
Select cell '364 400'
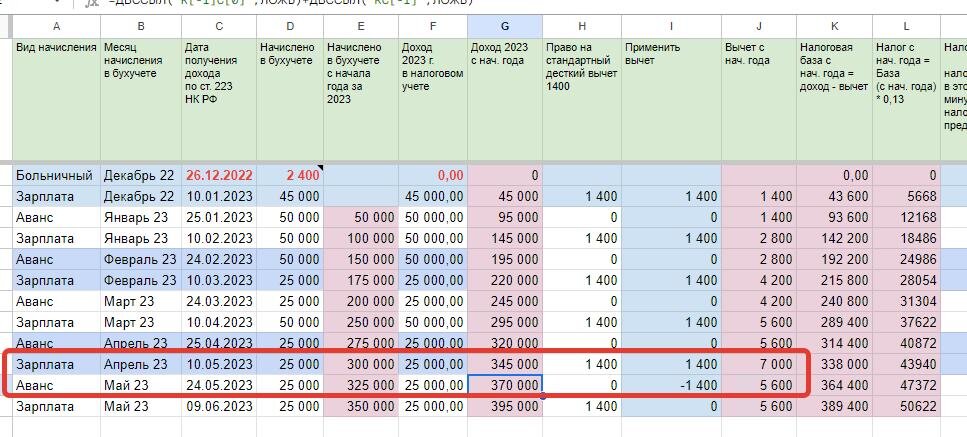coord(834,385)
